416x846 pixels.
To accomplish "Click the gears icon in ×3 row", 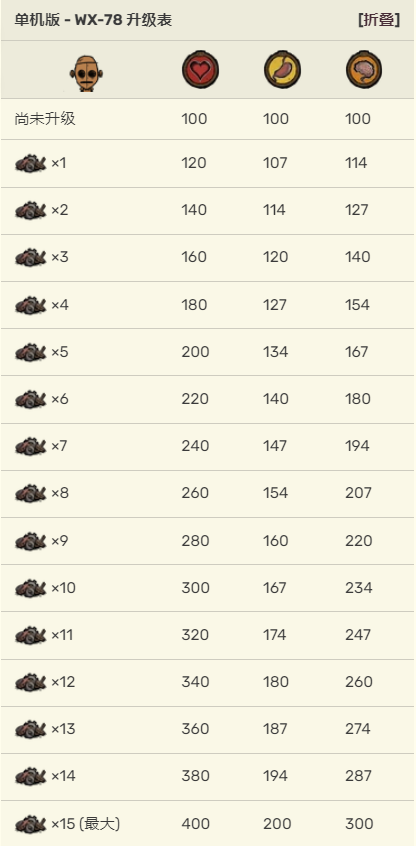I will tap(31, 257).
